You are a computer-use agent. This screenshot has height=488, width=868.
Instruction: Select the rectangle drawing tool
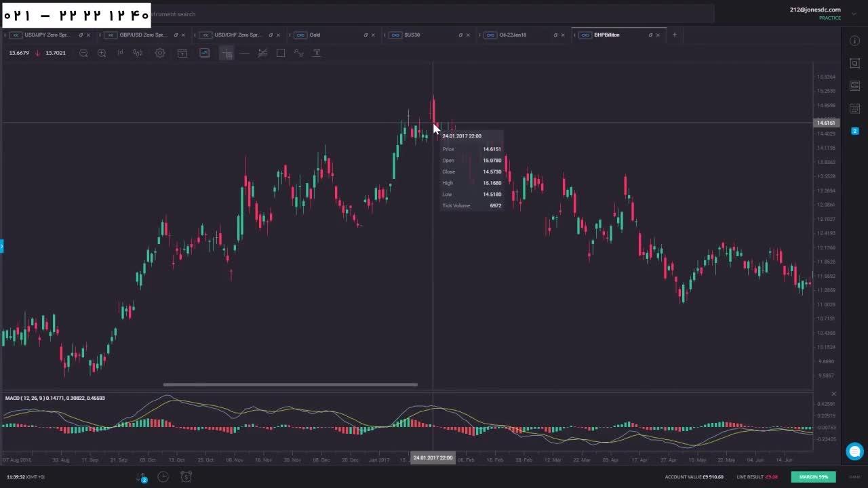click(281, 53)
